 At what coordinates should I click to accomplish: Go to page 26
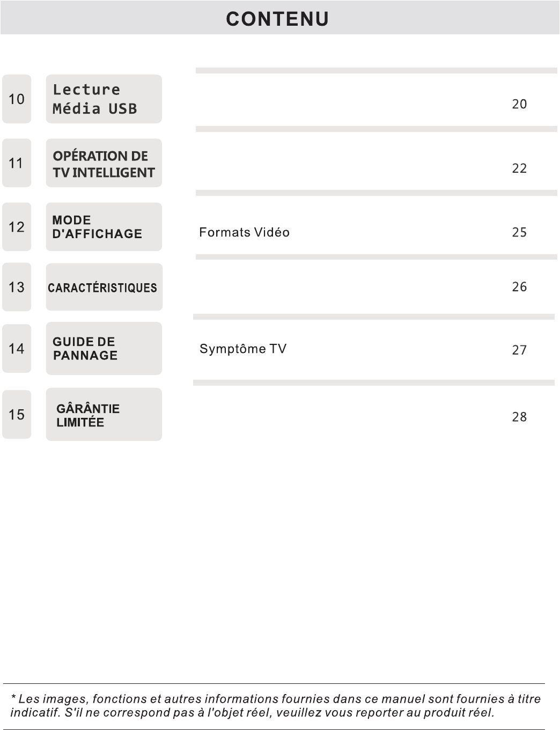(519, 287)
